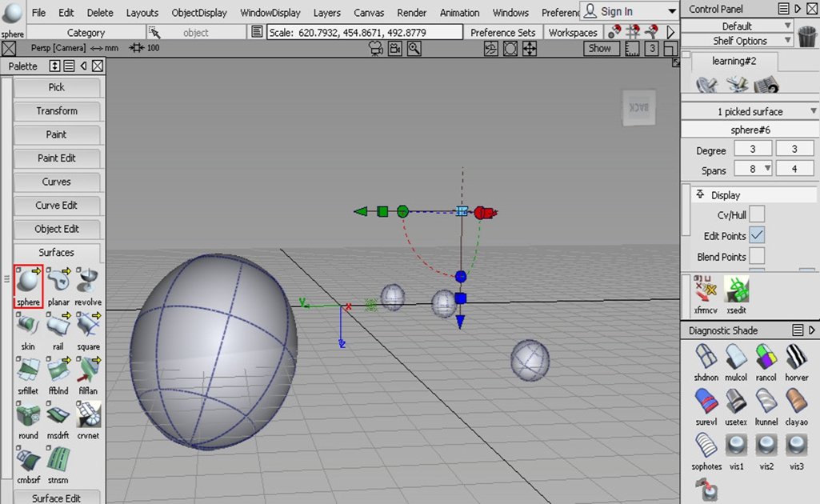
Task: Apply usetex texture shading
Action: (736, 406)
